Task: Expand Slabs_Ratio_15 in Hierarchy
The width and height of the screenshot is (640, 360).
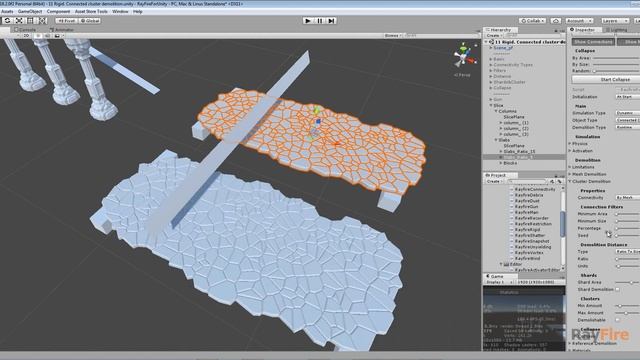Action: [x=501, y=151]
